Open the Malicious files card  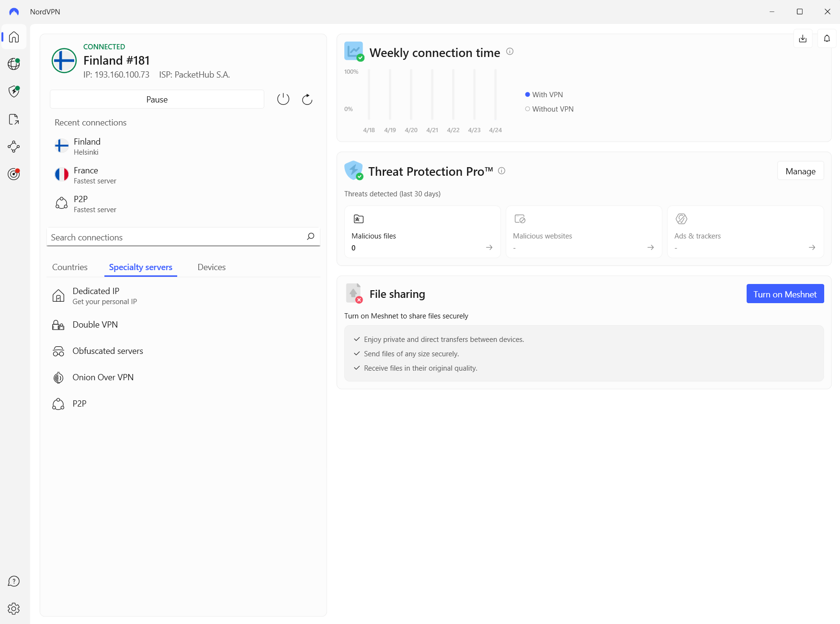tap(422, 232)
